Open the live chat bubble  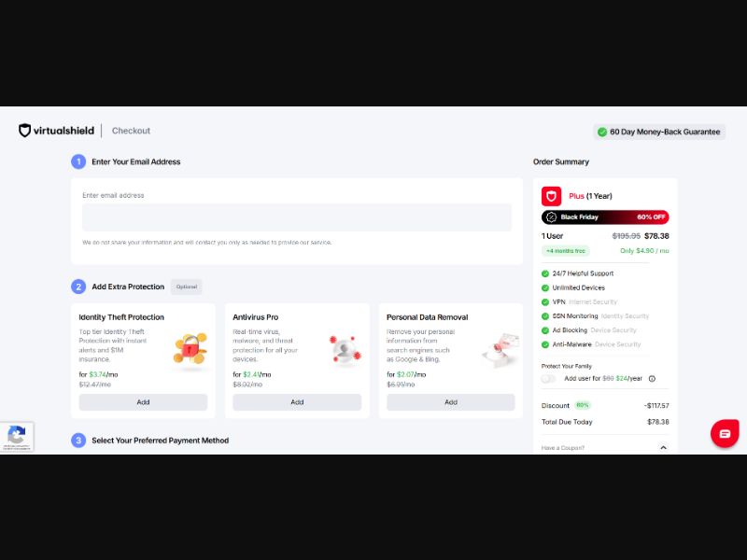point(725,433)
